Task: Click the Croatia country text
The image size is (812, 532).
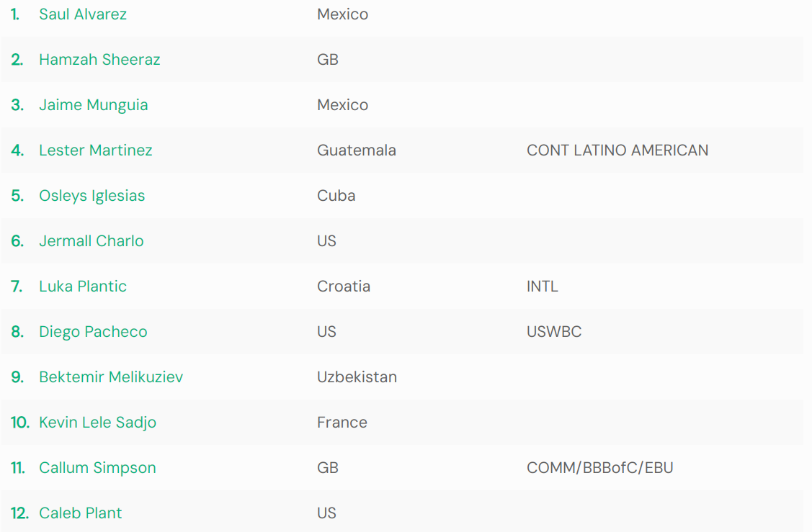Action: coord(344,287)
